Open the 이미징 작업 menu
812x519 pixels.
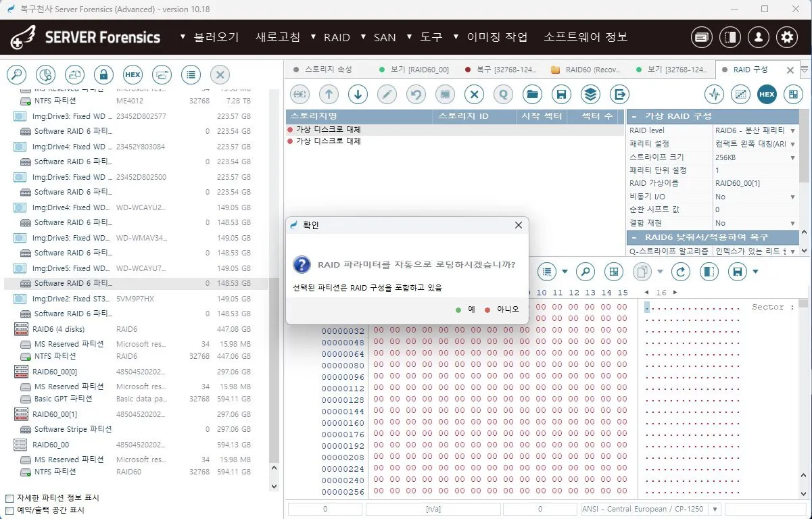tap(497, 37)
